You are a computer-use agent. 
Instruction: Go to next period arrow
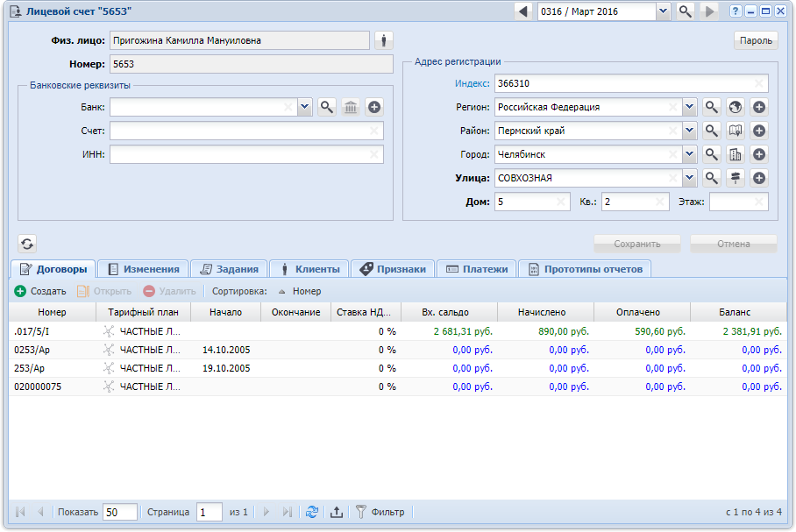(x=709, y=11)
